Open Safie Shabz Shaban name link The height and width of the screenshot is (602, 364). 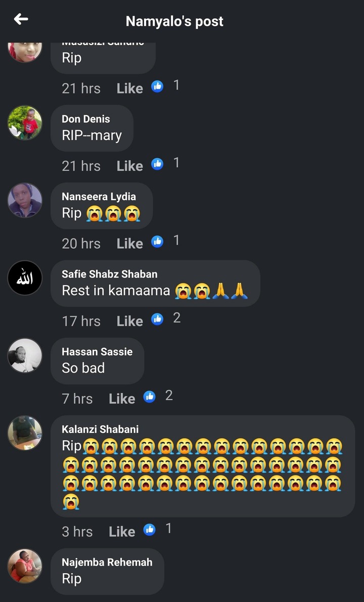tap(109, 274)
